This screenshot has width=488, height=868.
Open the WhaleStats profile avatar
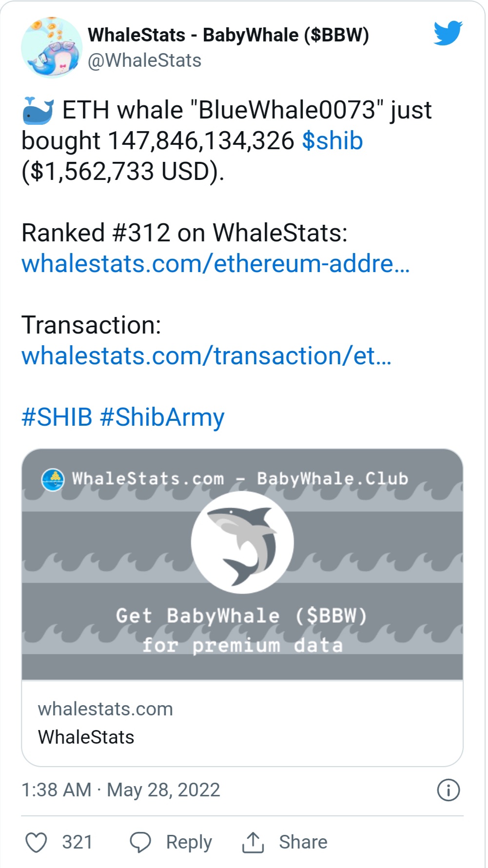(x=51, y=48)
